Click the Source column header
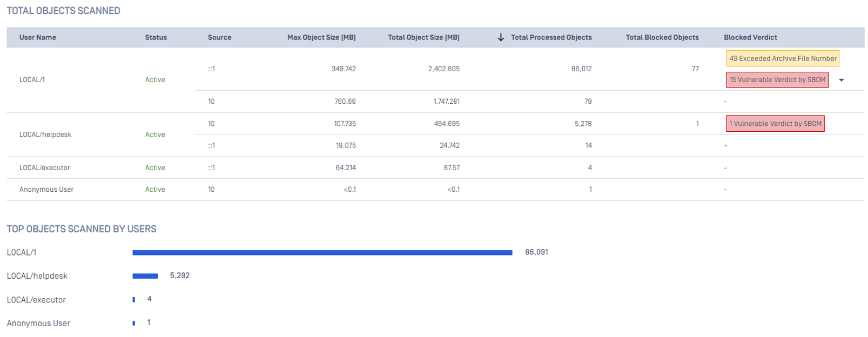This screenshot has height=337, width=868. tap(219, 37)
